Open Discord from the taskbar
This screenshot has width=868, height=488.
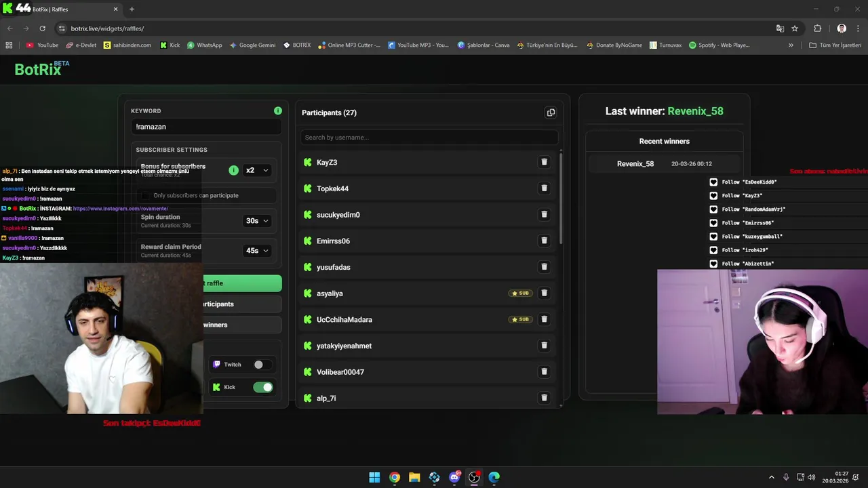[454, 477]
